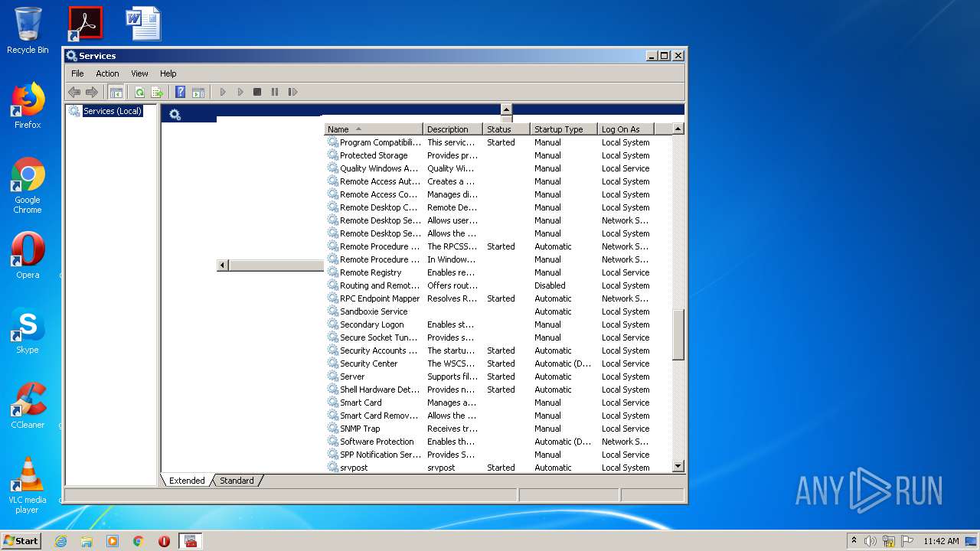Open Word document desktop icon

pos(143,24)
